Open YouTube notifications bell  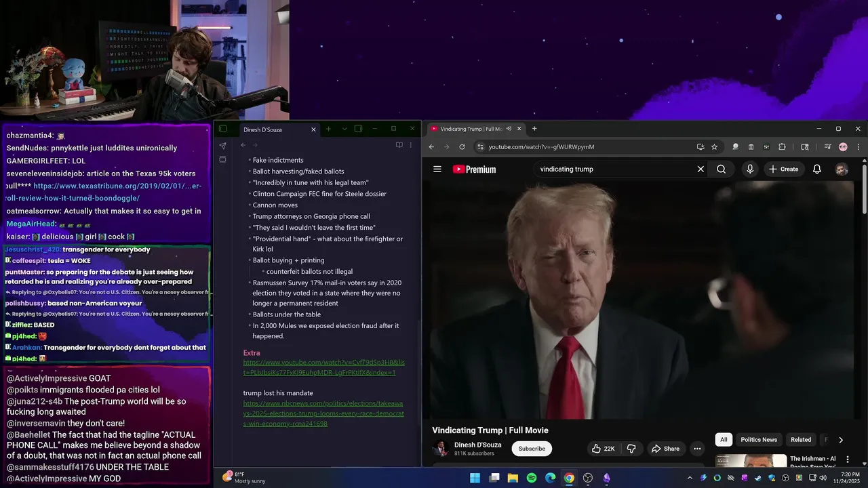[817, 169]
